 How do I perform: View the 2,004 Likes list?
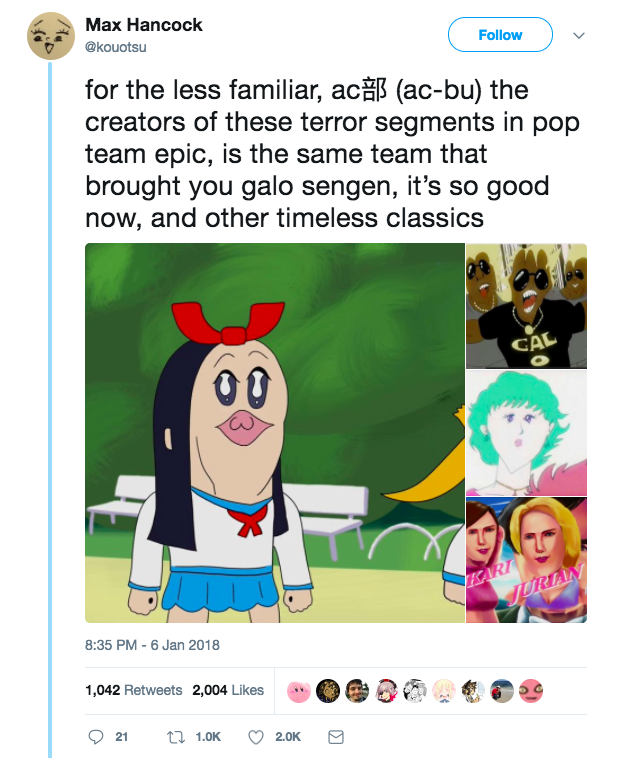pyautogui.click(x=228, y=690)
